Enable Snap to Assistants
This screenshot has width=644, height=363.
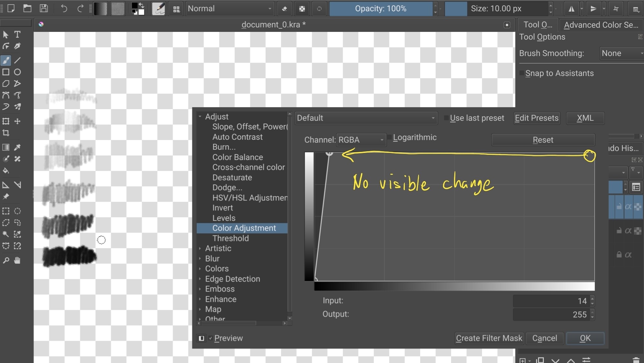(x=522, y=73)
